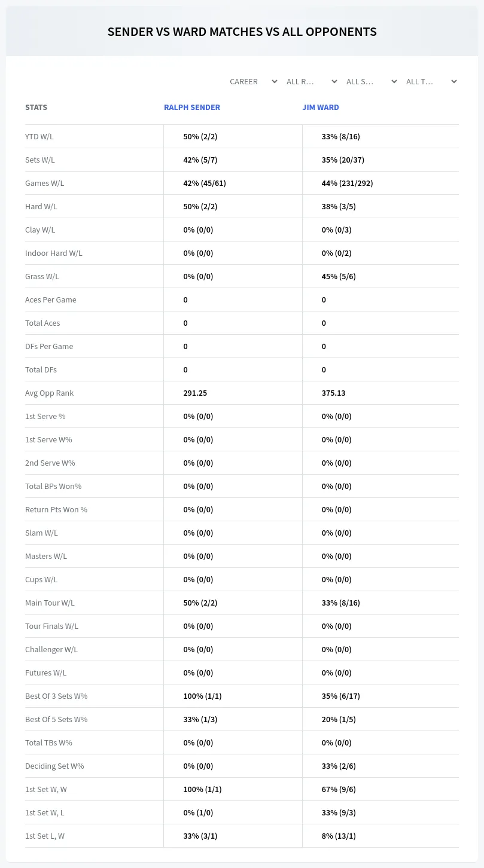Select the Grass W/L row label

[x=42, y=276]
